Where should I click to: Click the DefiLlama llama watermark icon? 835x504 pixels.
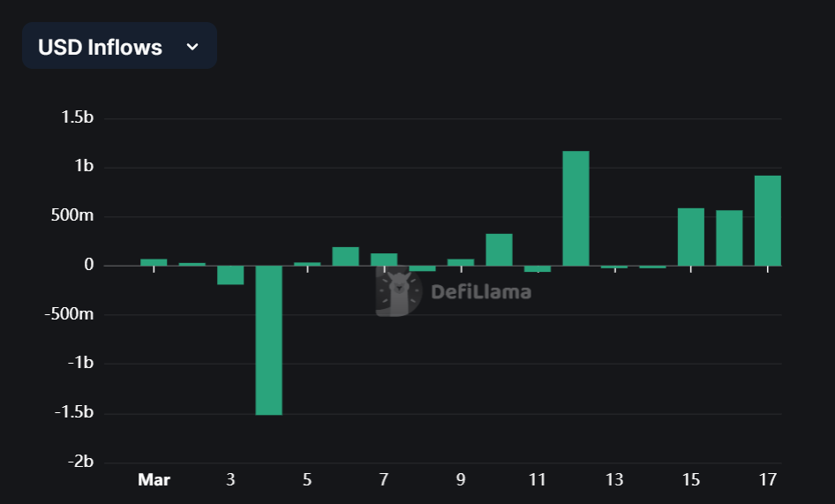pos(398,292)
